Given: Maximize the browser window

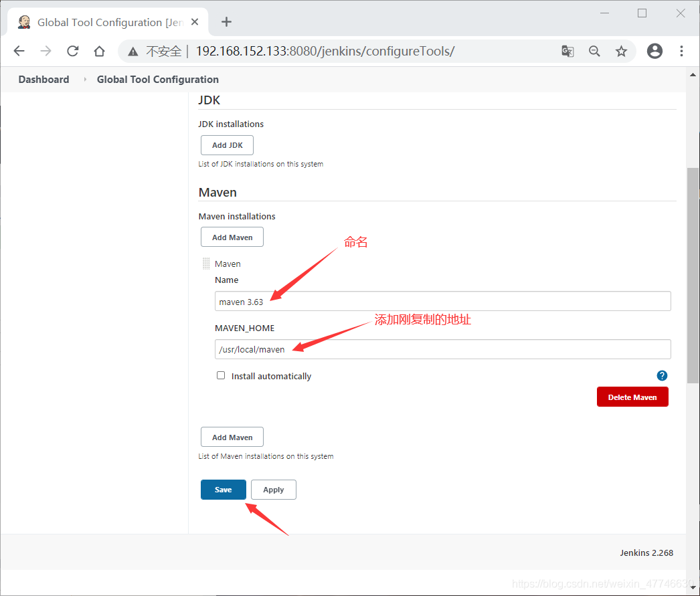Looking at the screenshot, I should [642, 13].
